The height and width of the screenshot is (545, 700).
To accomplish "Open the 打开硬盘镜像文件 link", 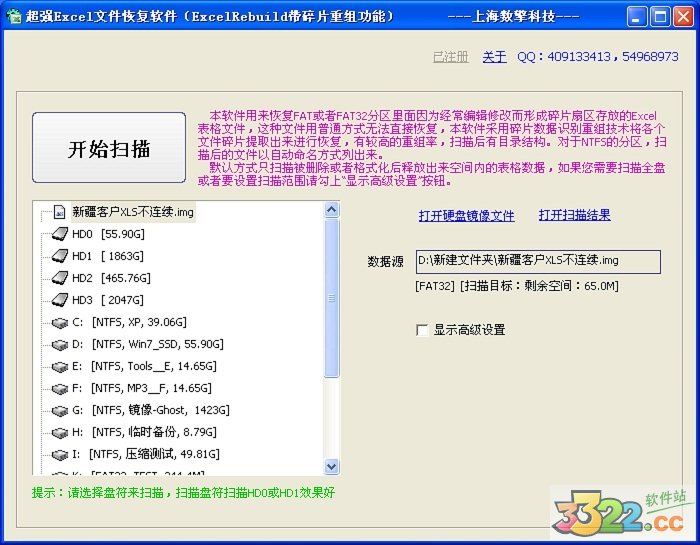I will coord(467,216).
